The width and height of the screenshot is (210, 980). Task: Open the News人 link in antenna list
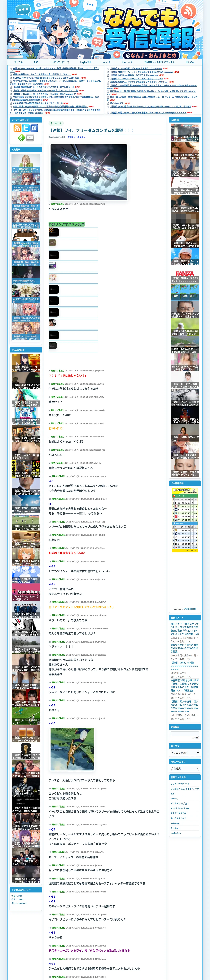pos(174,798)
